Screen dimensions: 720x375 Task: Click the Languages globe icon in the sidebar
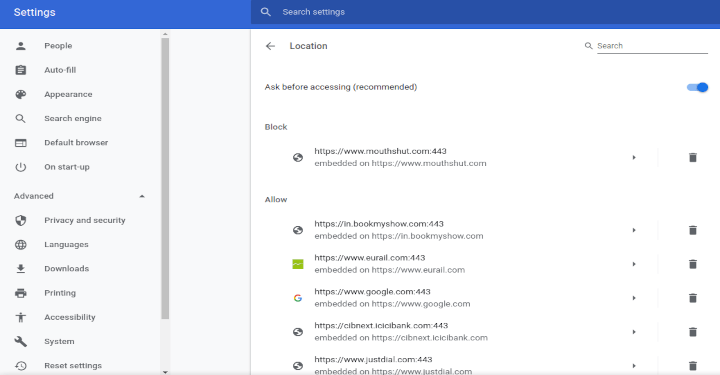click(21, 245)
